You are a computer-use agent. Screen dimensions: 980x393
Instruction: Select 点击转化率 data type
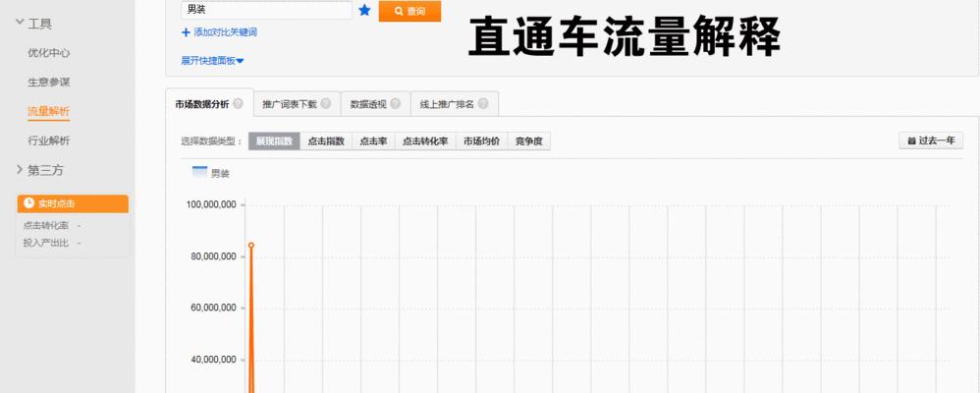tap(425, 141)
